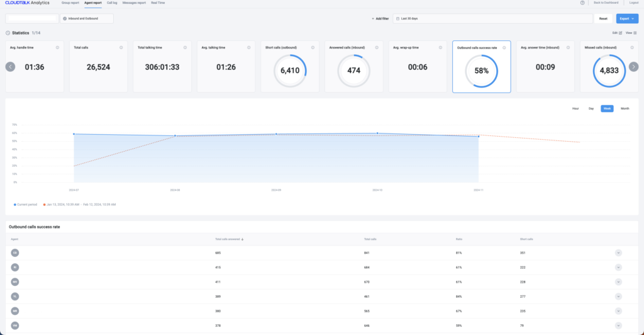Switch chart granularity to Day
The width and height of the screenshot is (644, 335).
coord(591,108)
